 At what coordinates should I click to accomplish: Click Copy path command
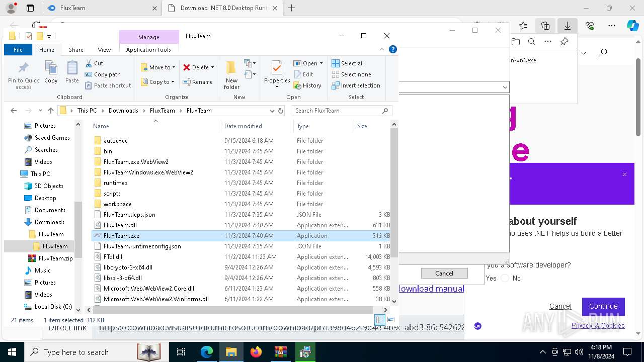tap(103, 74)
